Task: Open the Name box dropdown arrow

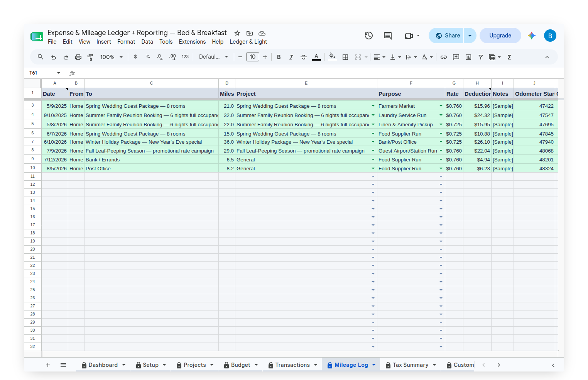Action: 59,73
